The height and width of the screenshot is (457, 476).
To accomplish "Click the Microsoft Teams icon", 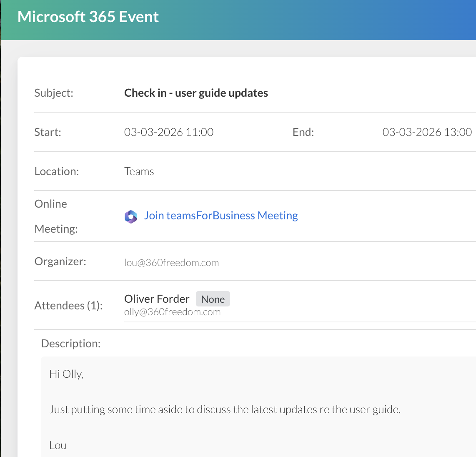I will [x=131, y=216].
